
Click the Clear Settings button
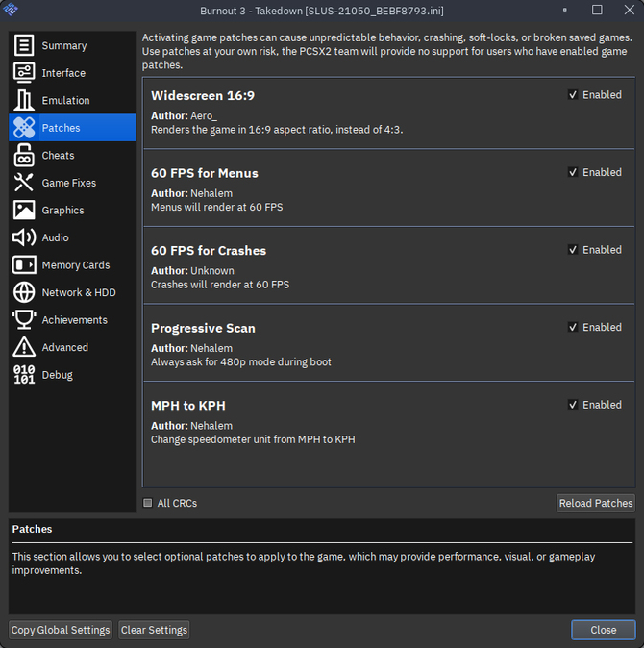point(154,630)
